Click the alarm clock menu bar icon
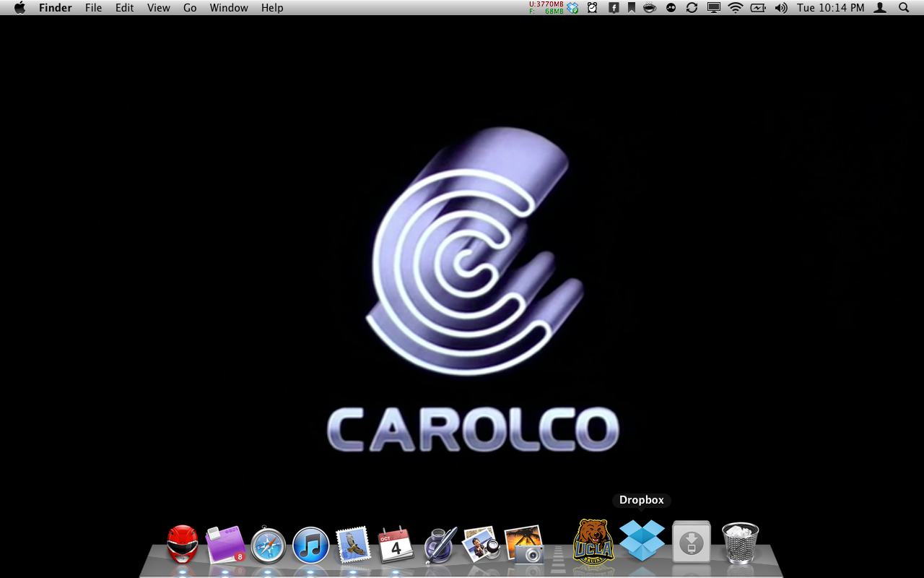Screen dimensions: 924x578 click(593, 8)
